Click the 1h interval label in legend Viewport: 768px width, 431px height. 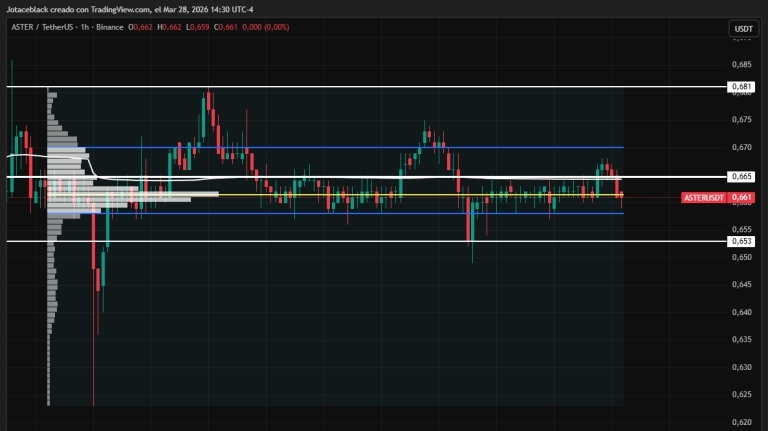click(x=85, y=27)
